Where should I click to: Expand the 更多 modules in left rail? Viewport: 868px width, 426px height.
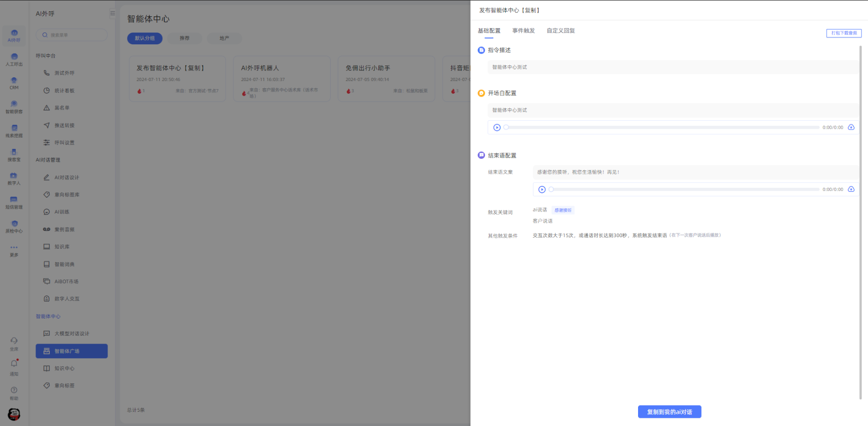14,250
